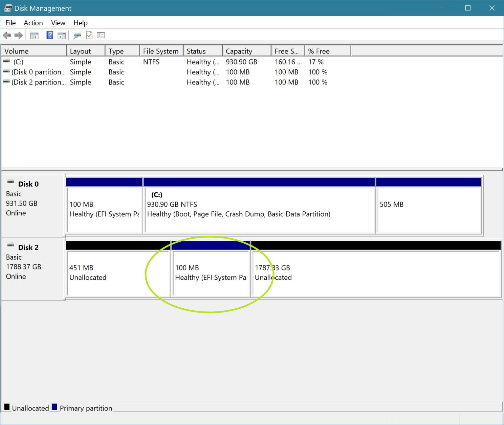Toggle the console tree panel icon
Viewport: 504px width, 425px height.
point(34,35)
